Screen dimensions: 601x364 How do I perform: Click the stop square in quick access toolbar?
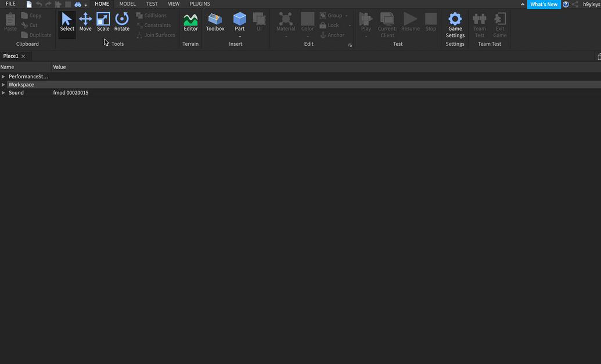[x=68, y=5]
